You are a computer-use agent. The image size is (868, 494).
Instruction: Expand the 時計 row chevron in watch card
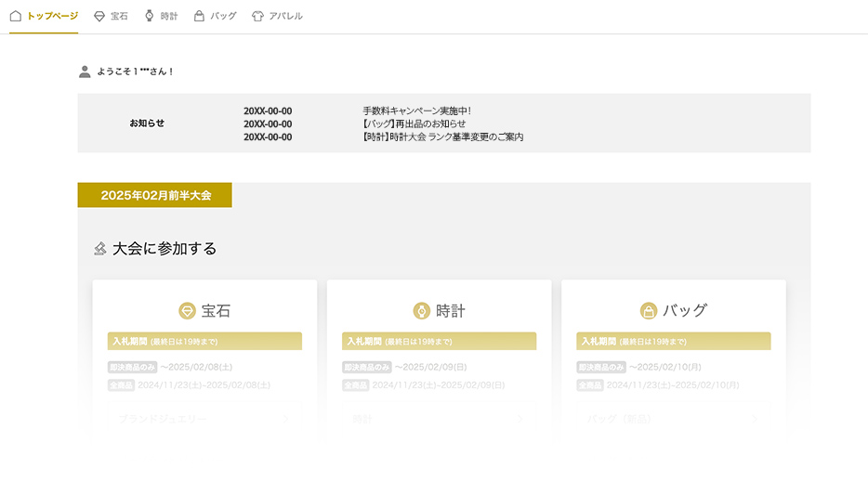519,420
